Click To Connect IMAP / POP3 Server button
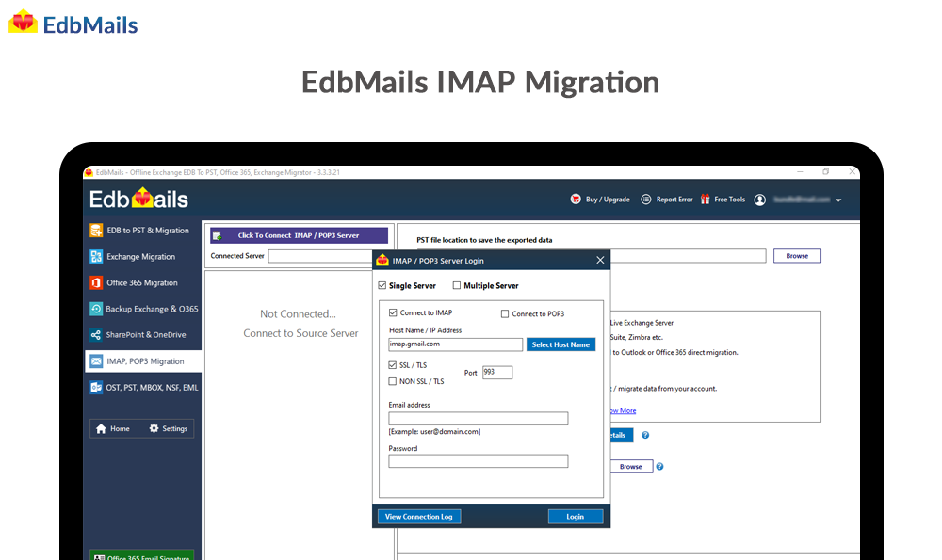The width and height of the screenshot is (942, 560). [299, 235]
